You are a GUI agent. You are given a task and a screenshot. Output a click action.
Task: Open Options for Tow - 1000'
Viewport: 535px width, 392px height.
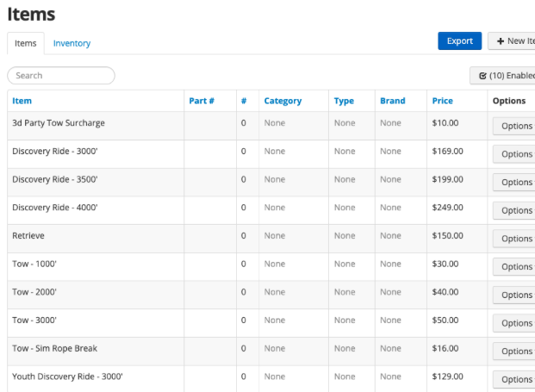[x=513, y=267]
